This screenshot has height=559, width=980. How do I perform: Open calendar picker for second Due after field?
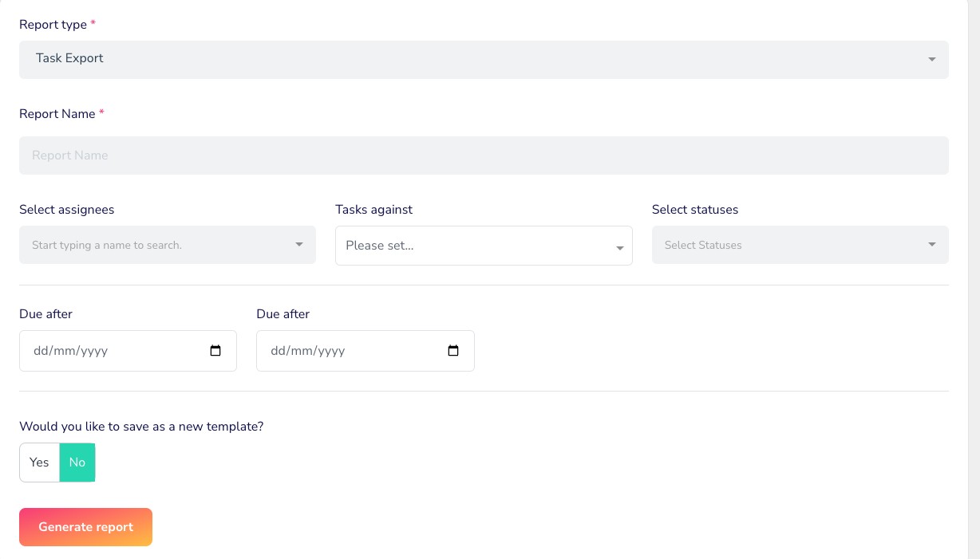point(452,351)
